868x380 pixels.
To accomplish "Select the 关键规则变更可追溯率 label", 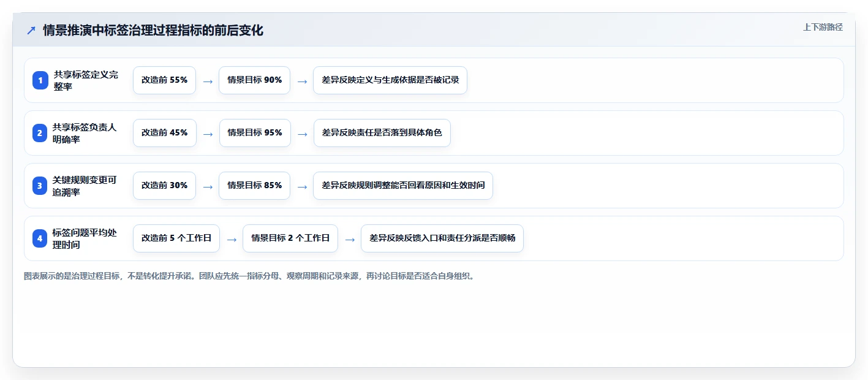I will [85, 186].
